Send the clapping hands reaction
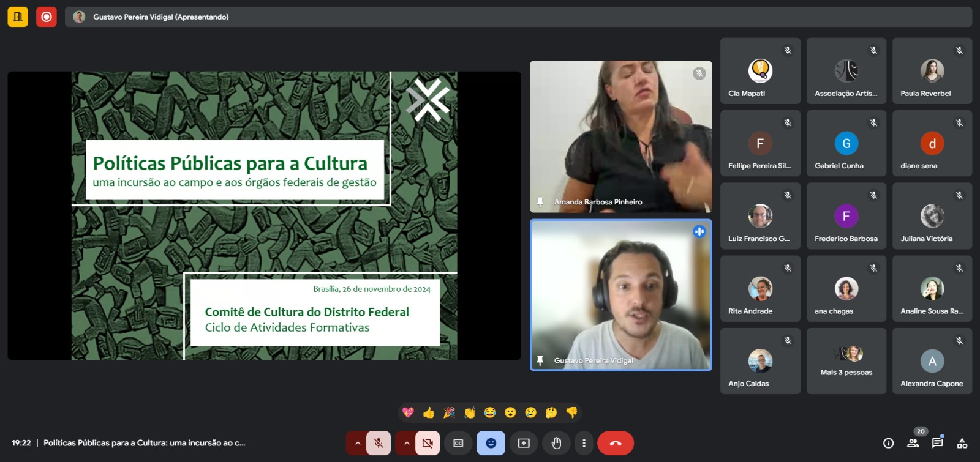The width and height of the screenshot is (980, 462). (x=469, y=412)
